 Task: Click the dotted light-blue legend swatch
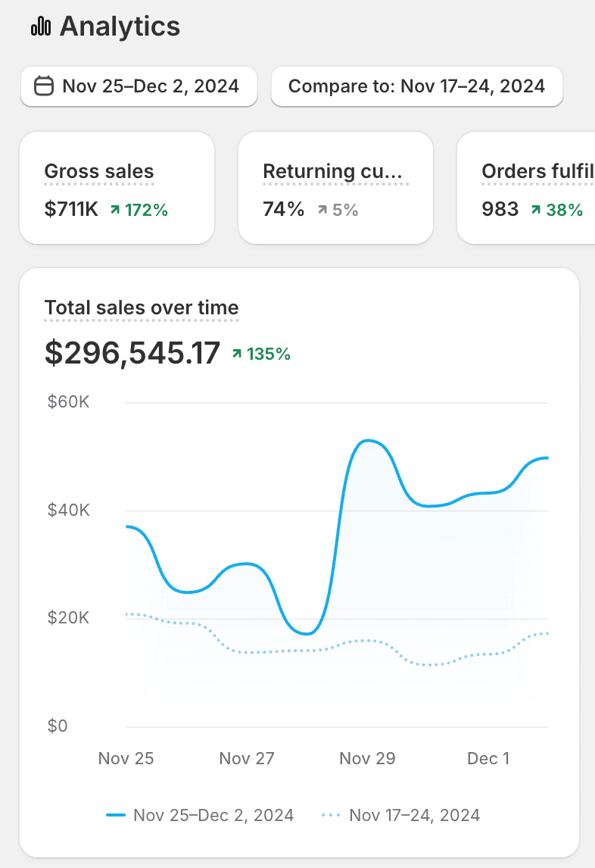pos(331,815)
